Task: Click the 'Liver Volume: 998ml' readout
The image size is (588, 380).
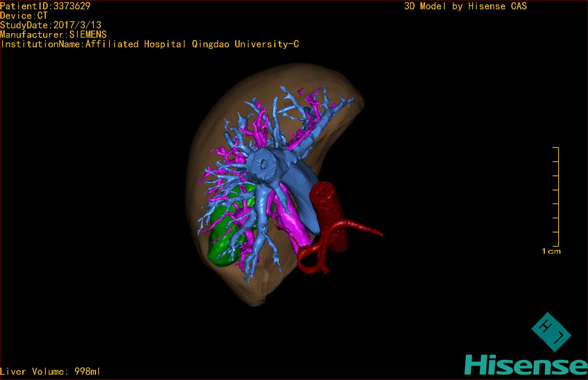Action: [50, 371]
